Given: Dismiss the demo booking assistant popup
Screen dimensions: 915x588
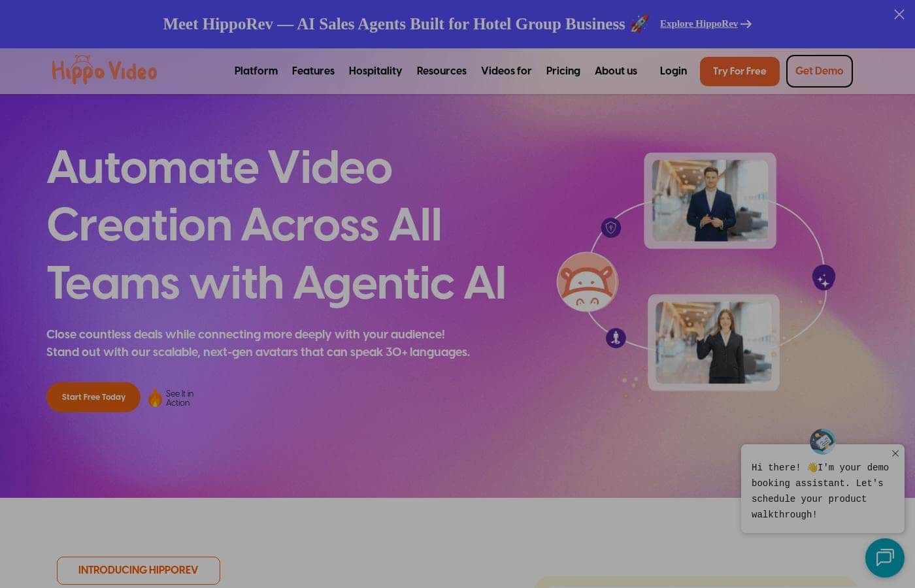Looking at the screenshot, I should coord(895,453).
